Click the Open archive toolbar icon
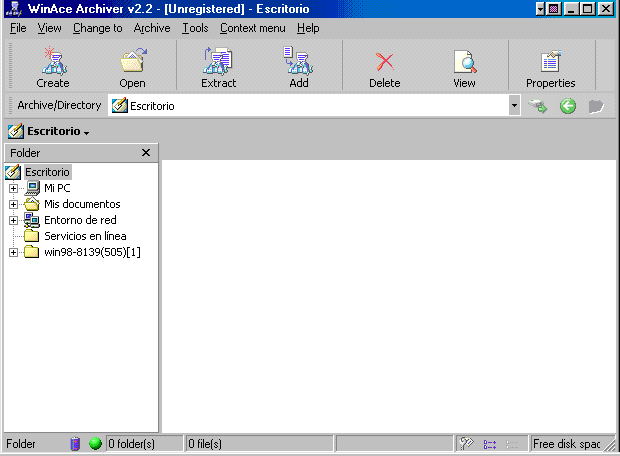Screen dimensions: 620x456 point(133,61)
